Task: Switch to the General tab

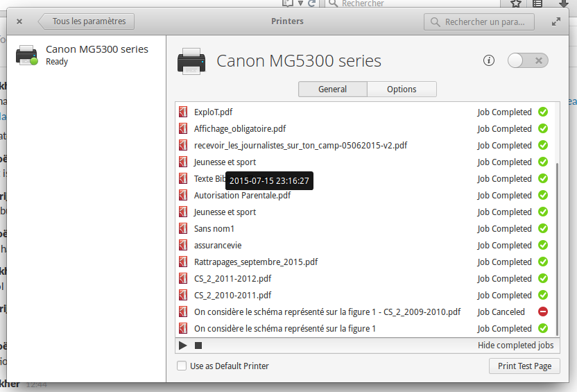Action: point(333,89)
